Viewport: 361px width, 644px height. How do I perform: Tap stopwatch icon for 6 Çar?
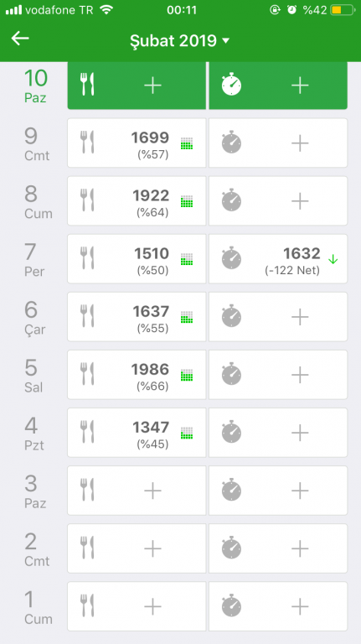click(231, 316)
